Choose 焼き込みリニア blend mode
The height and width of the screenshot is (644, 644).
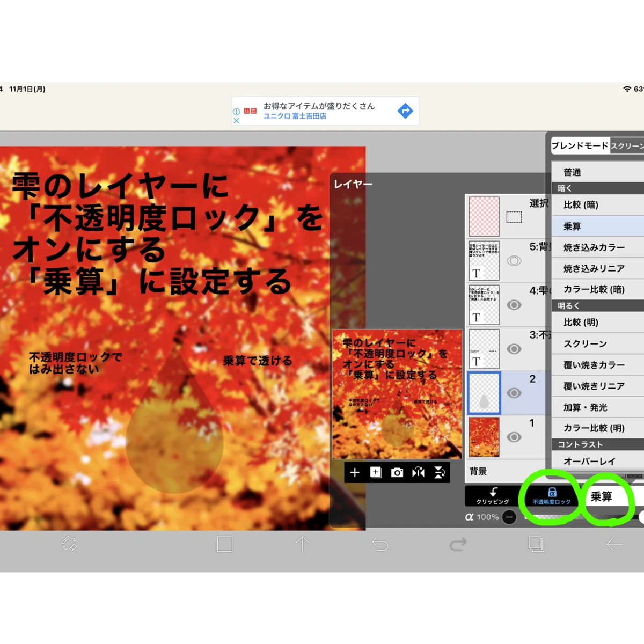coord(598,268)
